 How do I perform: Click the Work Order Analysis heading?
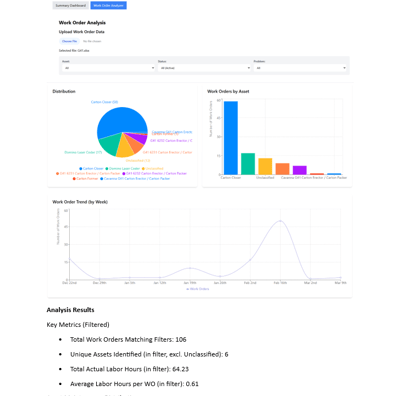[x=82, y=23]
